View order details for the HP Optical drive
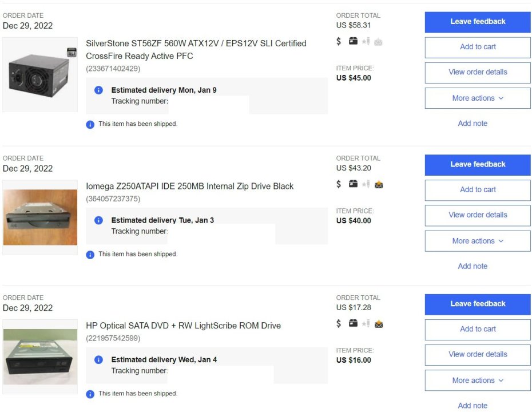 [478, 355]
